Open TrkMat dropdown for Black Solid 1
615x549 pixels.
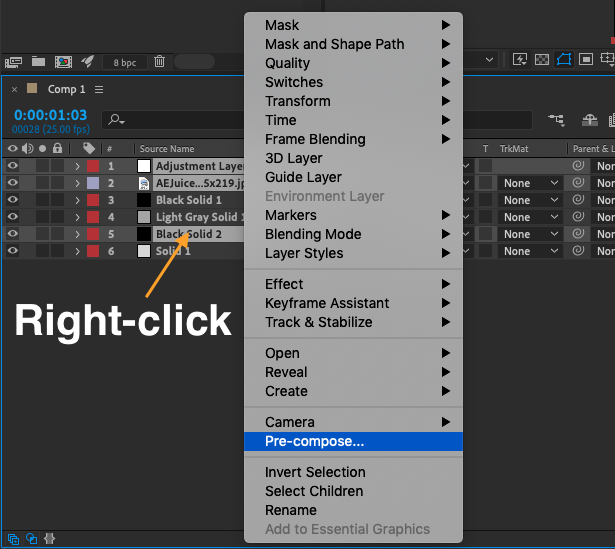(x=530, y=200)
